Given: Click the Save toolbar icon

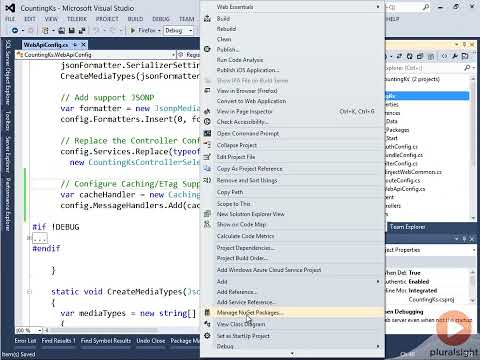Looking at the screenshot, I should pos(71,31).
